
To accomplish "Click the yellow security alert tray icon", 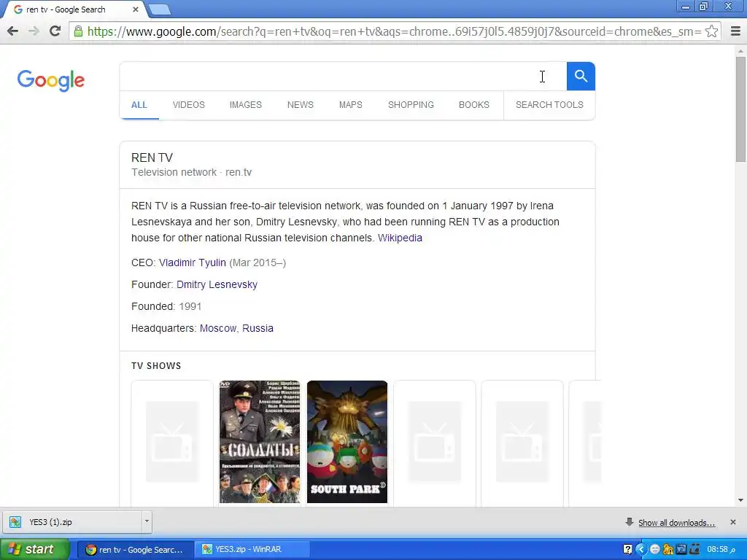I will [x=668, y=550].
